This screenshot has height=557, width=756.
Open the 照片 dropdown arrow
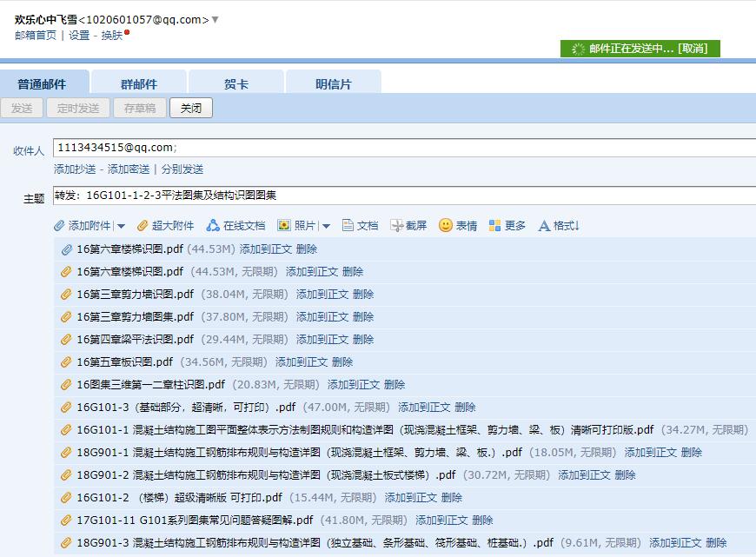click(327, 226)
